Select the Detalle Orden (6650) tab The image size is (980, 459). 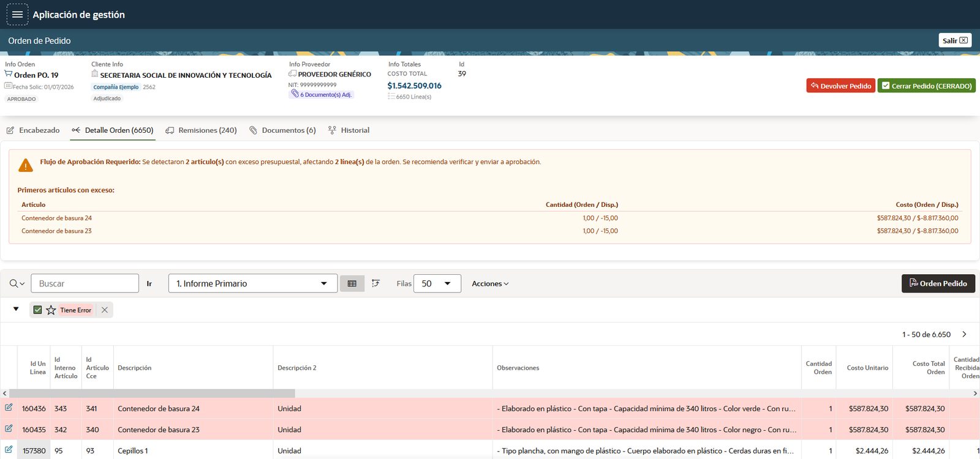(113, 130)
